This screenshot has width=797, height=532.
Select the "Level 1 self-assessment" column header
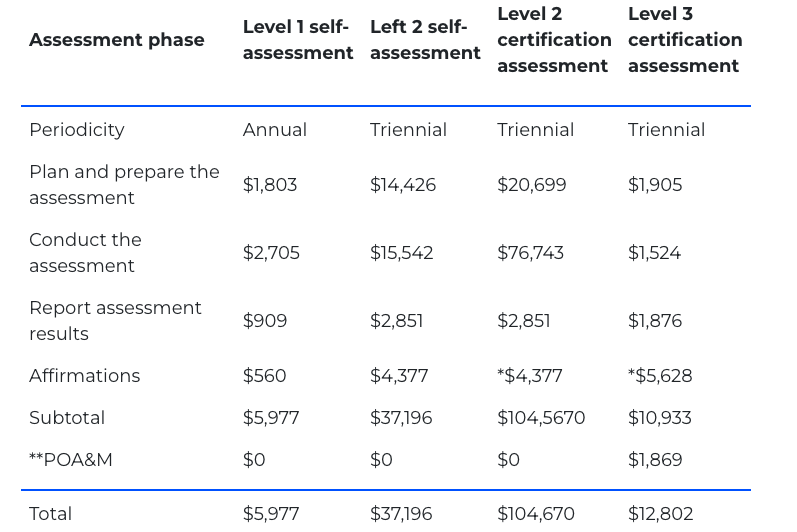[x=297, y=40]
